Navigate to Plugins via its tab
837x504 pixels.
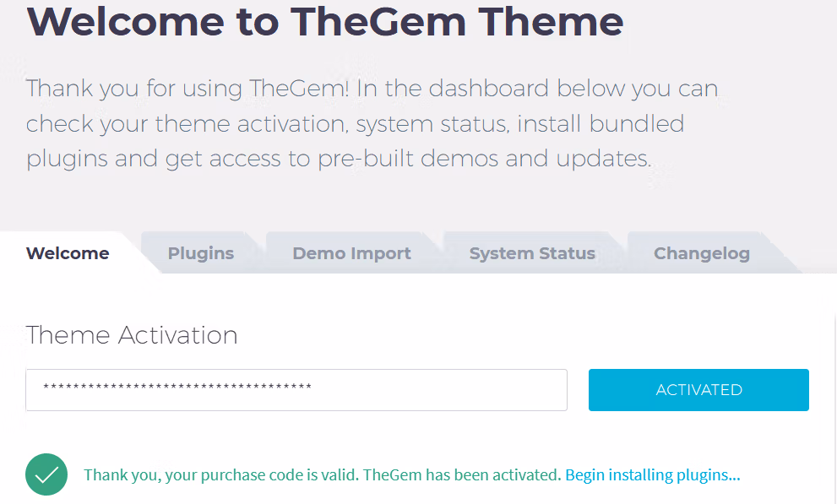click(x=202, y=252)
